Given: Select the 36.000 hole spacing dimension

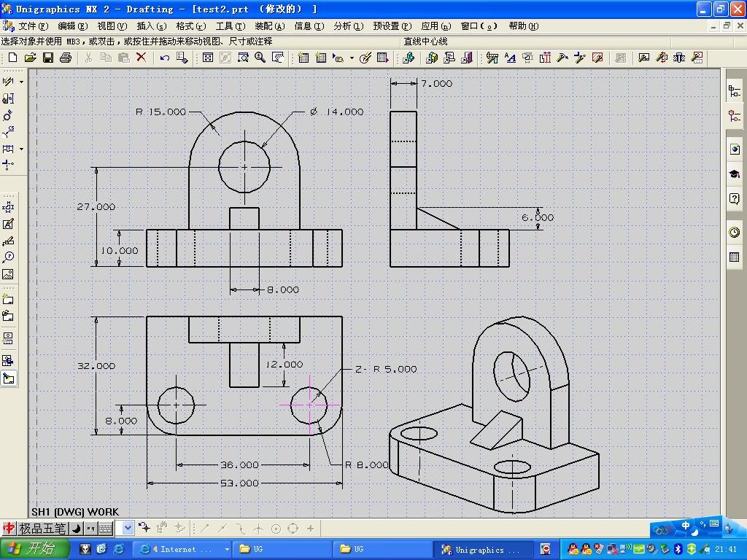Looking at the screenshot, I should (x=239, y=464).
